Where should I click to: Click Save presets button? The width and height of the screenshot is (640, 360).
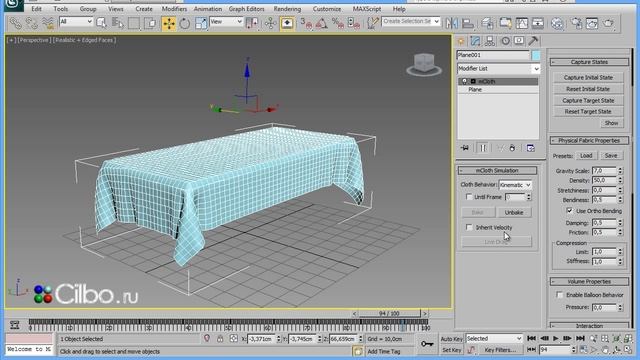coord(611,156)
